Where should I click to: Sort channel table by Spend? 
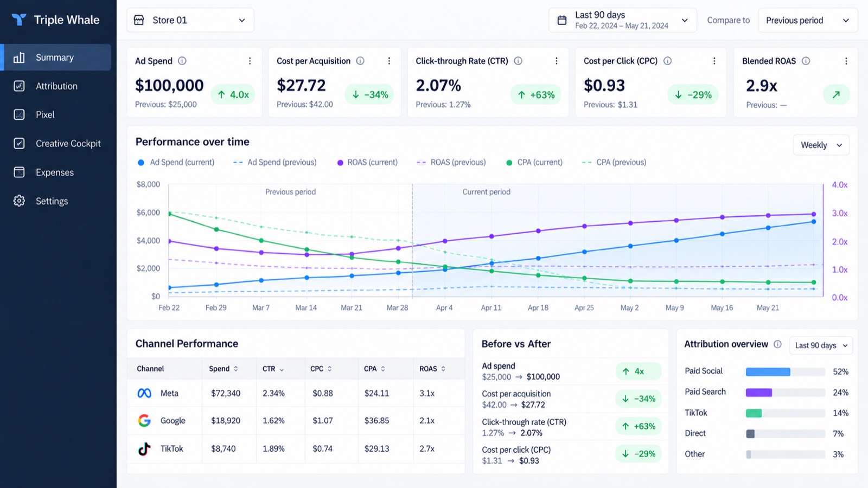point(224,369)
